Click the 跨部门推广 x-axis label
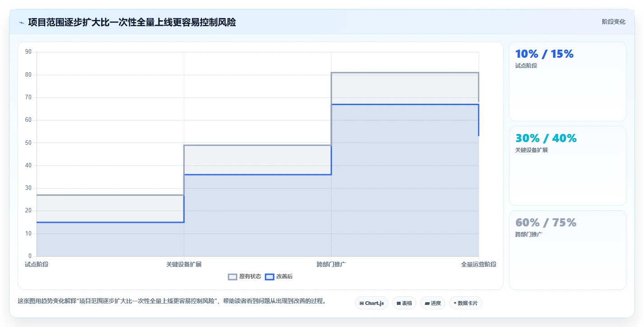The height and width of the screenshot is (327, 644). pos(331,264)
